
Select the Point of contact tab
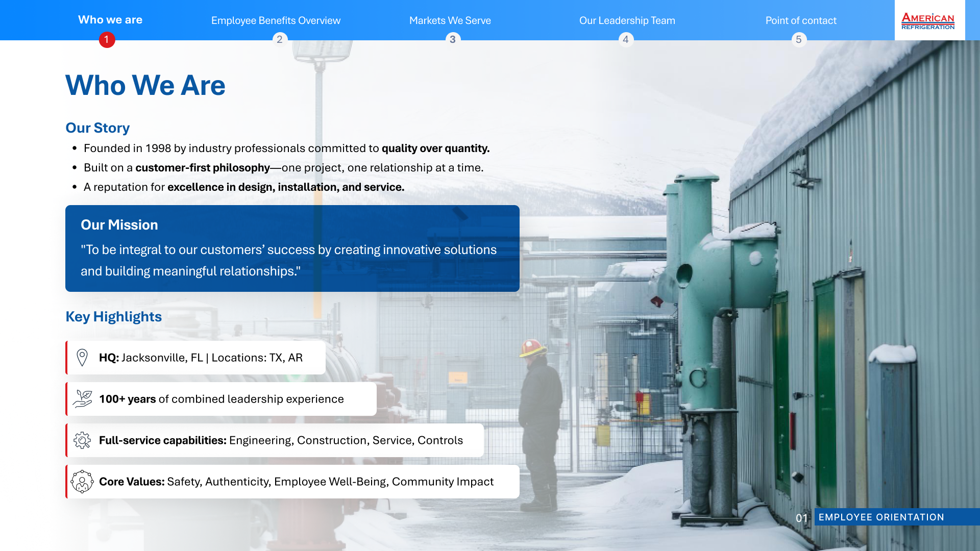tap(801, 20)
